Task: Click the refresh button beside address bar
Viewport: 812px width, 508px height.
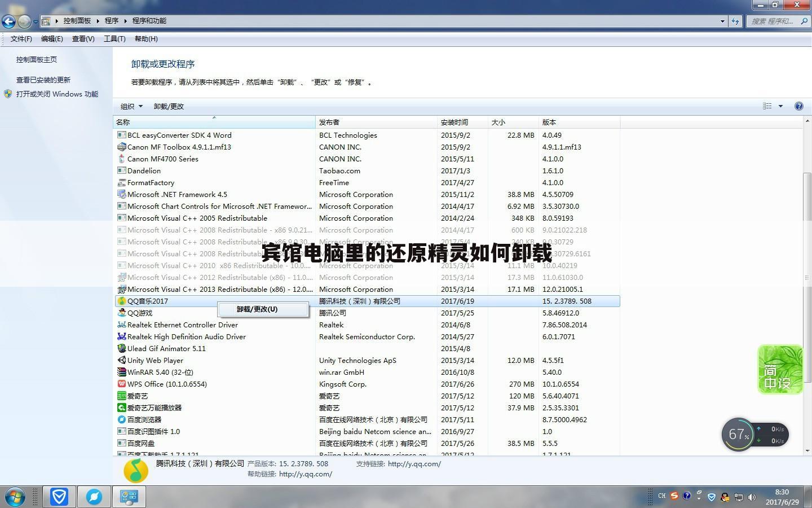Action: (x=735, y=21)
